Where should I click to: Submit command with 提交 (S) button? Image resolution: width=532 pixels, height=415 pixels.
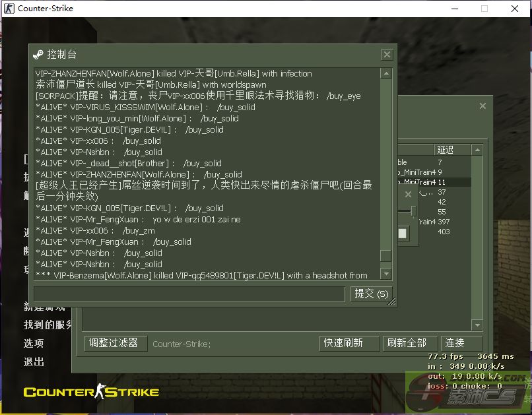tap(371, 294)
